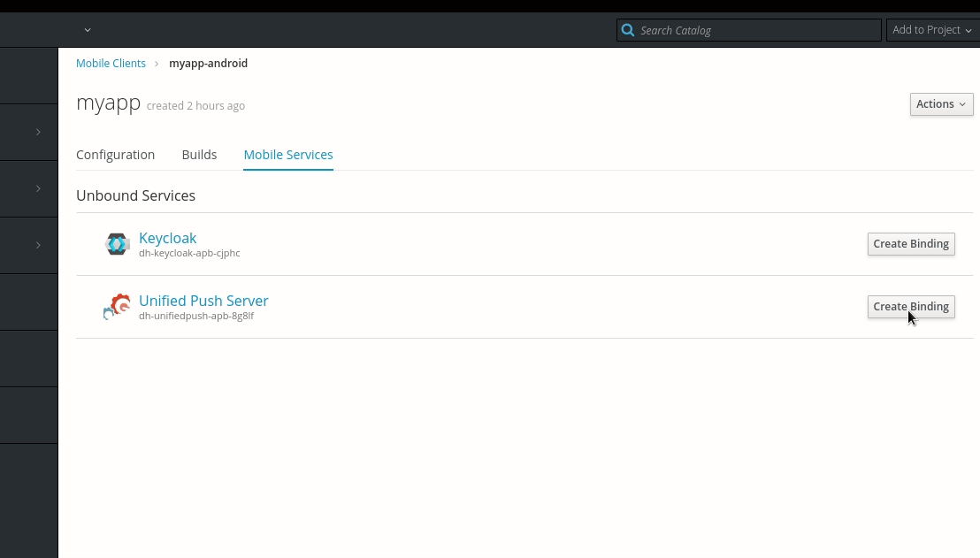980x558 pixels.
Task: Click the created 2 hours ago text
Action: pyautogui.click(x=195, y=105)
